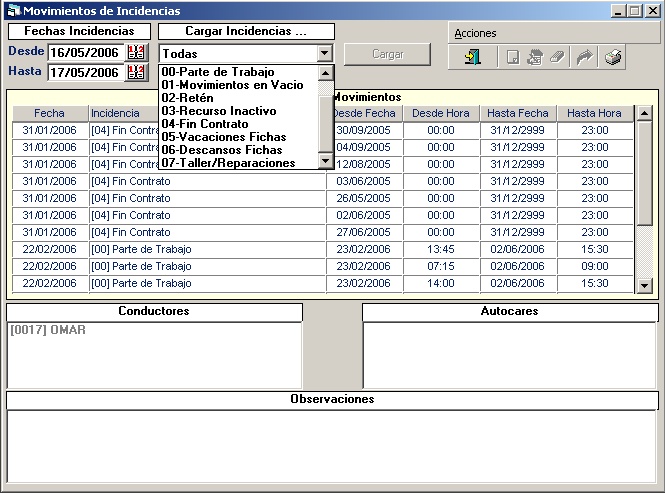The width and height of the screenshot is (665, 493).
Task: Click the movimientos table scroll-down arrow
Action: 644,285
